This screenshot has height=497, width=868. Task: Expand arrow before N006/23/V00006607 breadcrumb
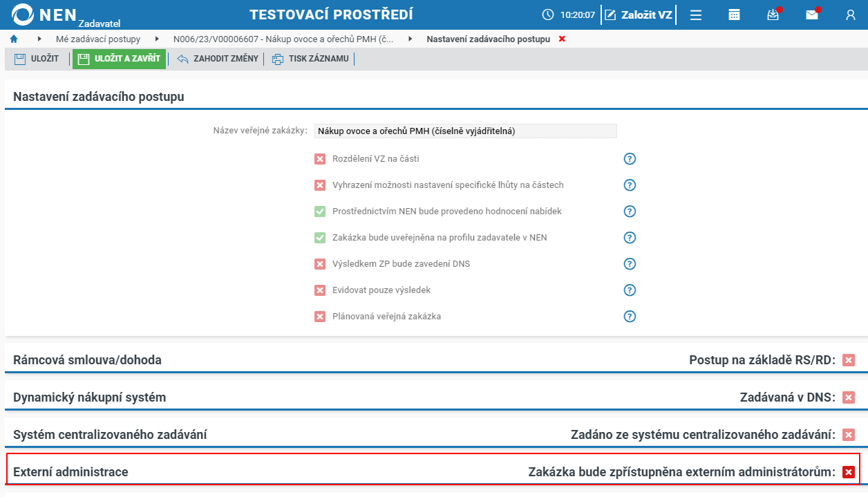(157, 39)
